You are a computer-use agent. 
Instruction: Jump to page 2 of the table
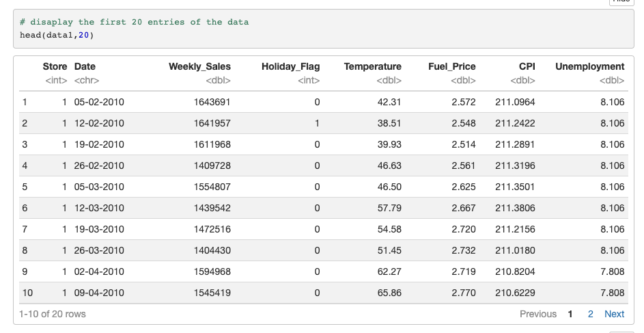tap(590, 314)
